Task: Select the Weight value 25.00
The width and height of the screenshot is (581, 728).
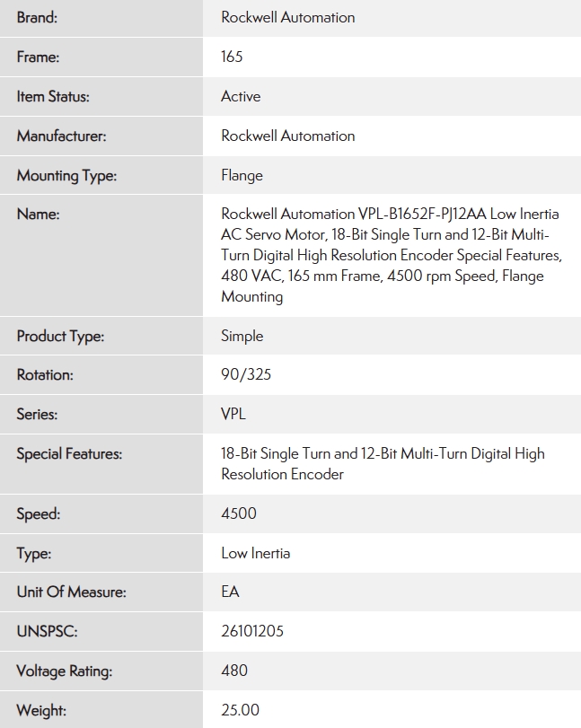Action: point(240,710)
